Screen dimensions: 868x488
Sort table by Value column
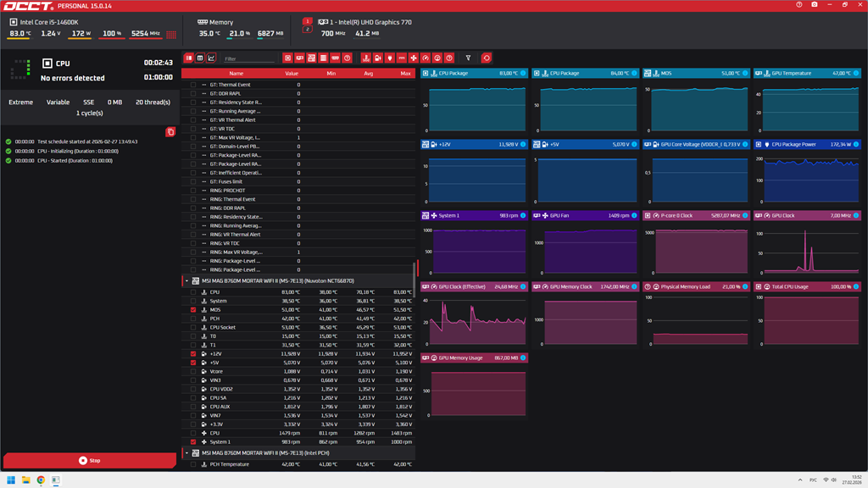tap(292, 73)
